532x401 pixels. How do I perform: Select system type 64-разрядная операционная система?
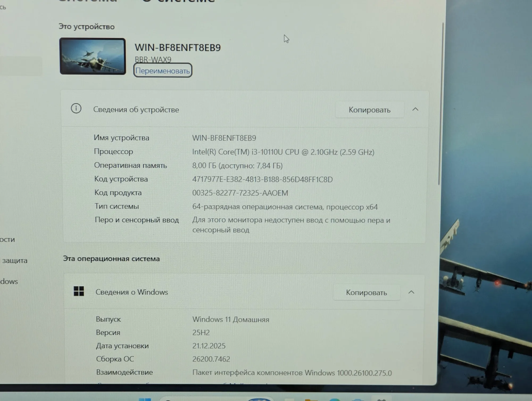point(285,207)
